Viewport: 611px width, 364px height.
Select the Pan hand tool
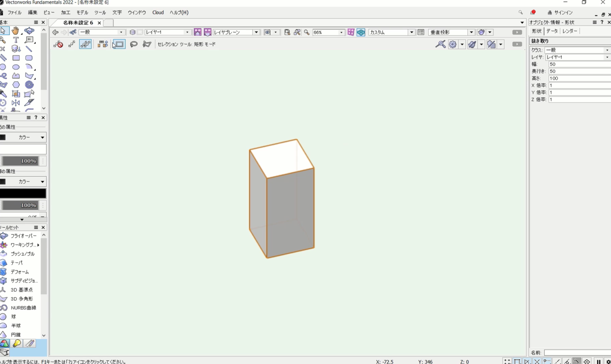[15, 31]
